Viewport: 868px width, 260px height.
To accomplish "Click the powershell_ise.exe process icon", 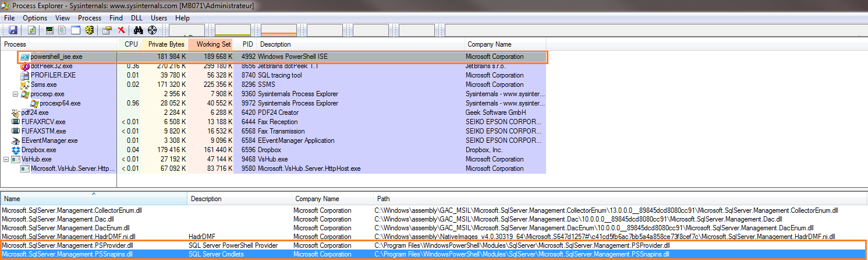I will [25, 57].
